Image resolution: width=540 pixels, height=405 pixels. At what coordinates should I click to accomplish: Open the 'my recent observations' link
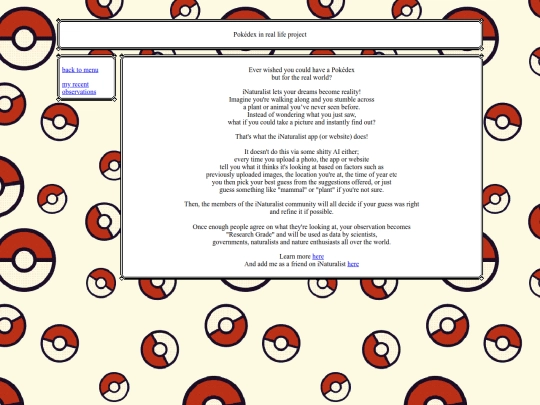pyautogui.click(x=79, y=88)
